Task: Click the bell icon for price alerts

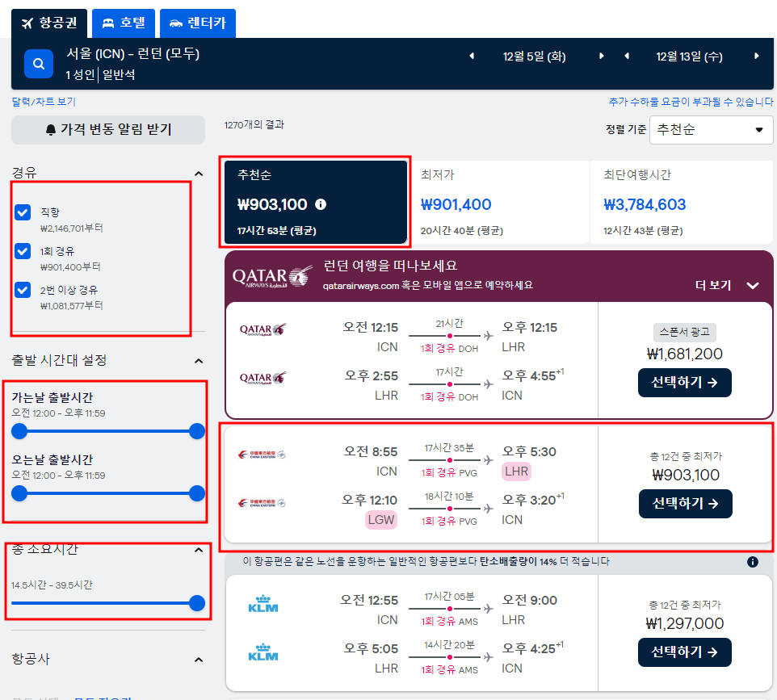Action: (51, 130)
